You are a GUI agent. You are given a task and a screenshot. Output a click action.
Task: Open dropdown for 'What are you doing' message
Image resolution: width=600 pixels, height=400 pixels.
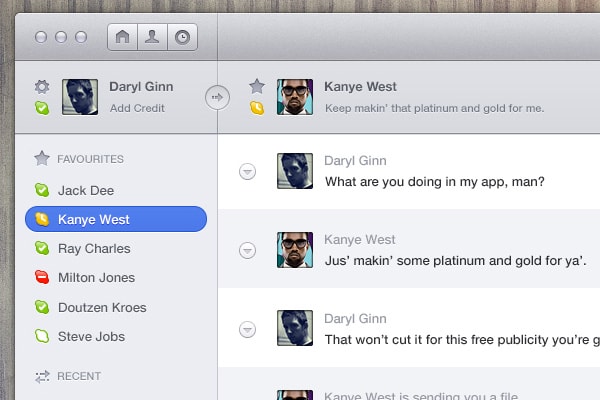(x=247, y=171)
